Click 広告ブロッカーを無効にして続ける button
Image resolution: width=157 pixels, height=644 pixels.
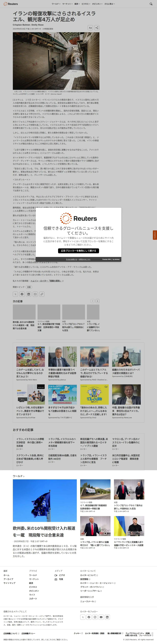(x=79, y=250)
